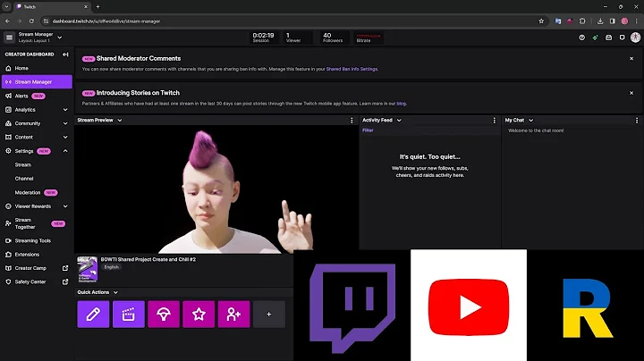Click the Creator Camp external-link icon
The width and height of the screenshot is (644, 361).
65,268
